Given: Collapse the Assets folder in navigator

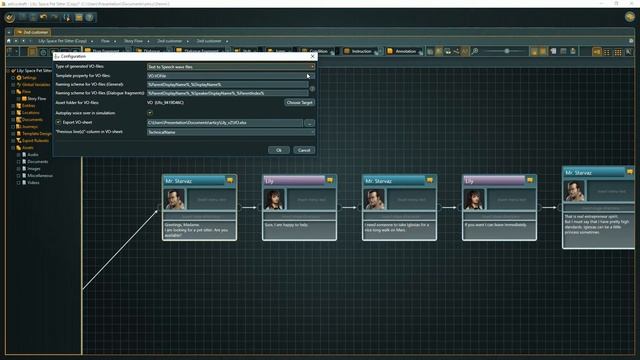Looking at the screenshot, I should coord(13,147).
